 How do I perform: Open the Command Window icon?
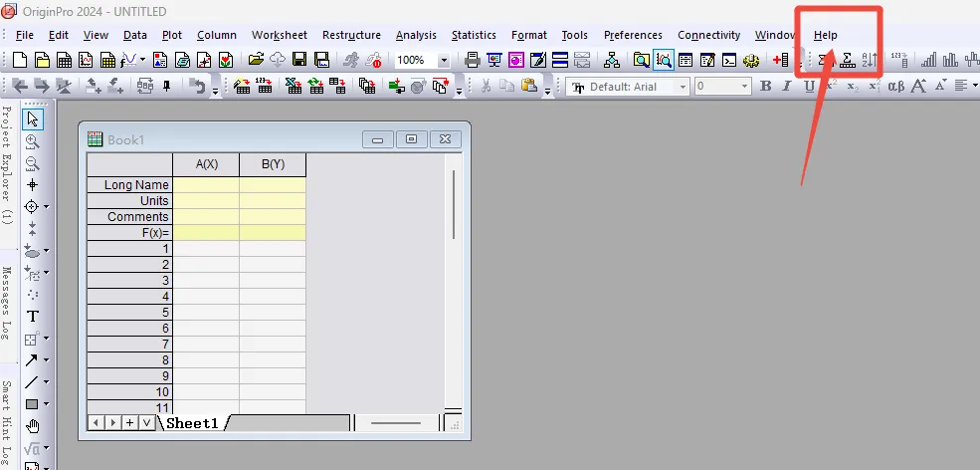tap(729, 60)
